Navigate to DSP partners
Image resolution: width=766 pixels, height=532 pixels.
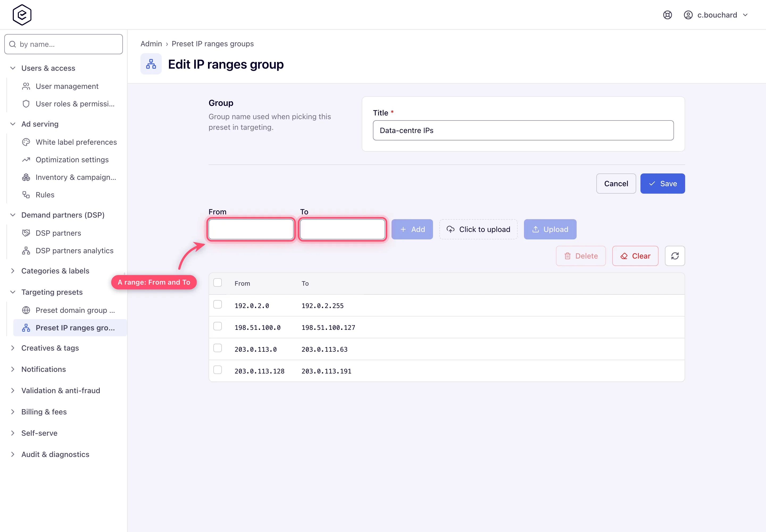point(70,233)
